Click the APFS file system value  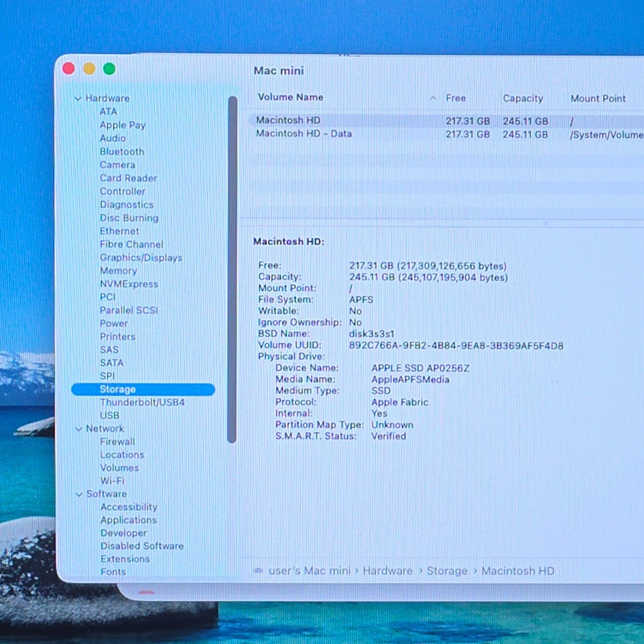tap(361, 300)
